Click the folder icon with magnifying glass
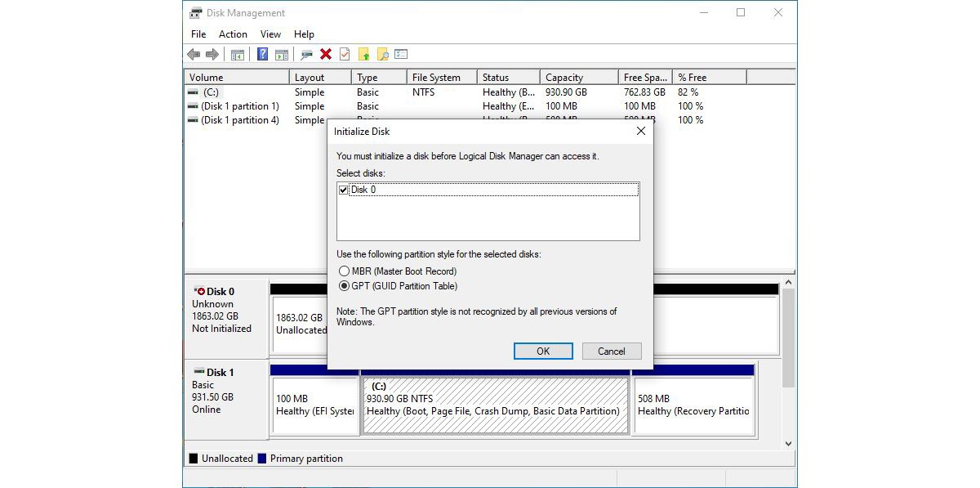 click(x=382, y=55)
